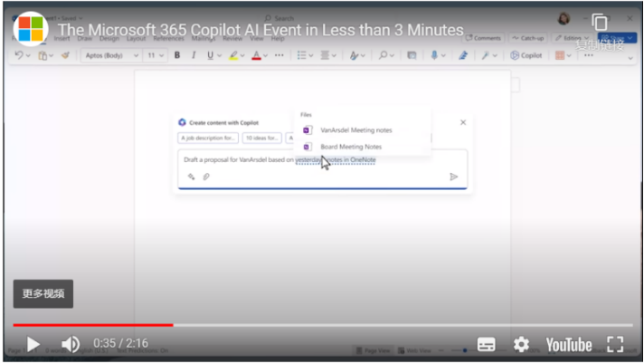Mute the video volume
The height and width of the screenshot is (363, 644).
[x=71, y=344]
